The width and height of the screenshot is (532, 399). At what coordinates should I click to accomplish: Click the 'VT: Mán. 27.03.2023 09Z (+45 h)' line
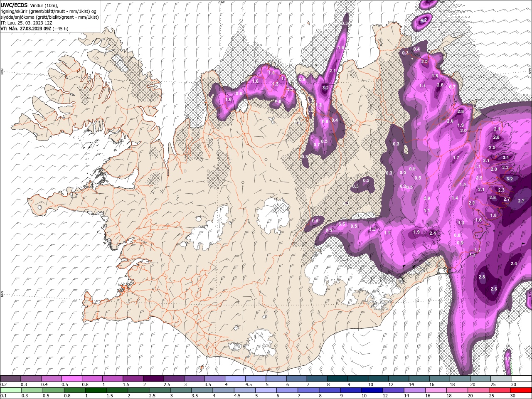pyautogui.click(x=34, y=29)
